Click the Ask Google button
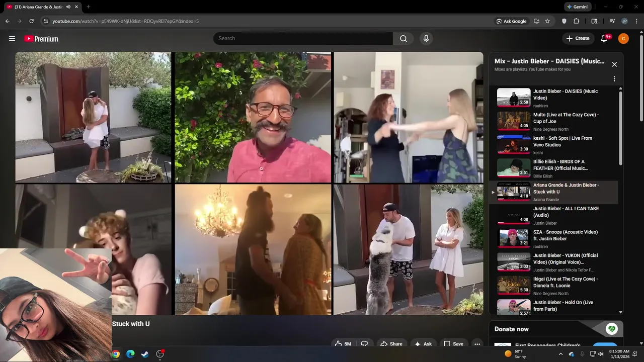The width and height of the screenshot is (644, 362). tap(511, 21)
